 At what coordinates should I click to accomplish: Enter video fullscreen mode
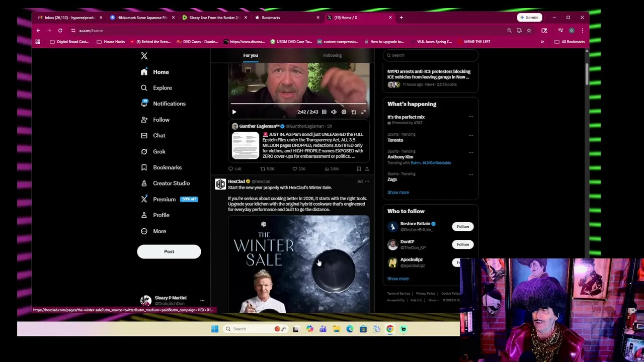click(x=363, y=112)
